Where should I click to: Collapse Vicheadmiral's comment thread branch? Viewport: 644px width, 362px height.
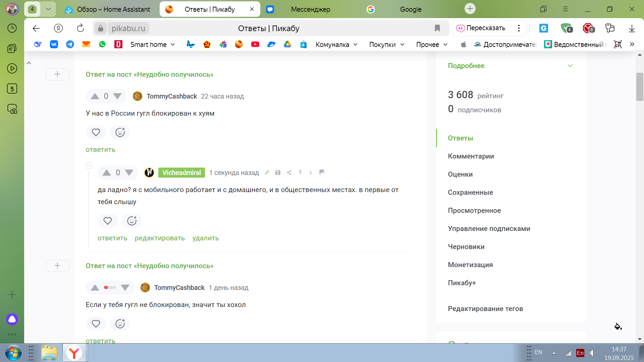click(89, 166)
